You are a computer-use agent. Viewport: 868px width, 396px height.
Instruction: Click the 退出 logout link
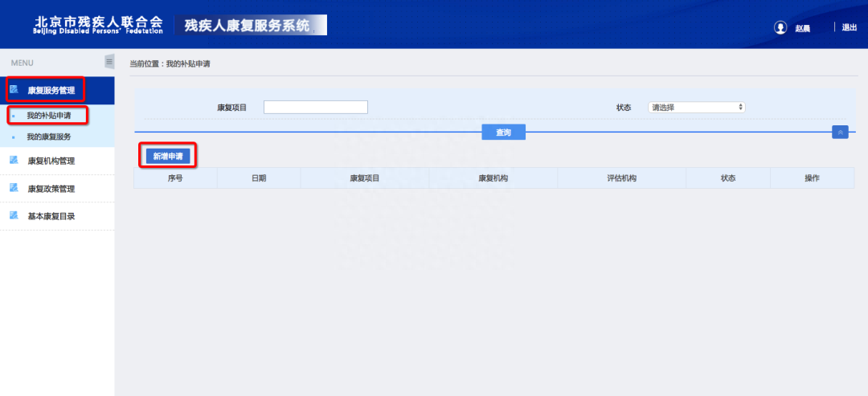850,27
